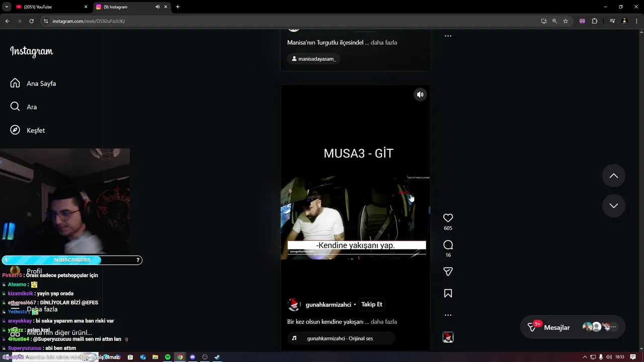This screenshot has width=644, height=362.
Task: Click the 18:53 taskbar clock
Action: pos(620,357)
